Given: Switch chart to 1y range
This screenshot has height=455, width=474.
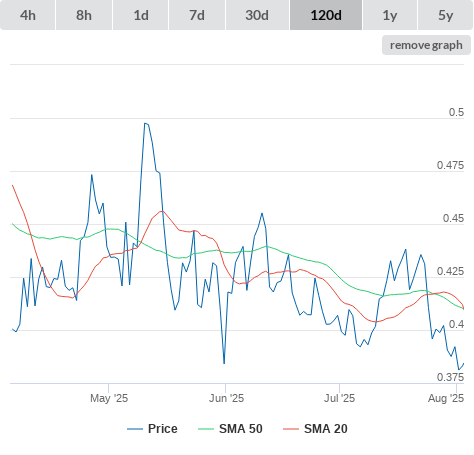Looking at the screenshot, I should pos(390,15).
